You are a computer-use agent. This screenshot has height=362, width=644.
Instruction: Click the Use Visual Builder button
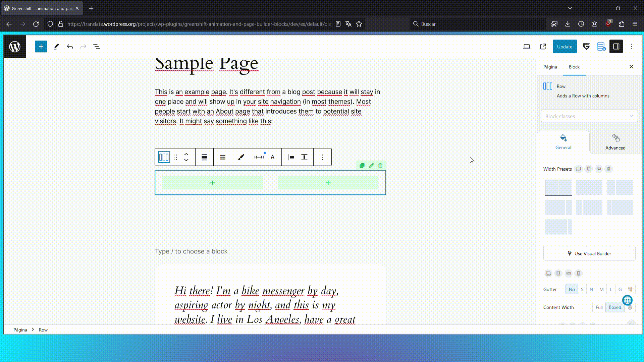(589, 253)
